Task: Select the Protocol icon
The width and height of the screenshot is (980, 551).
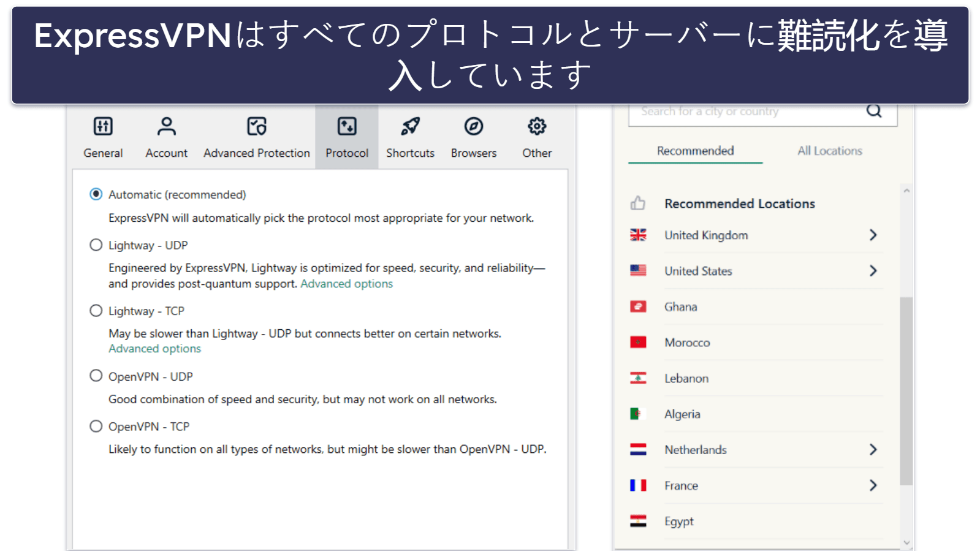Action: coord(347,126)
